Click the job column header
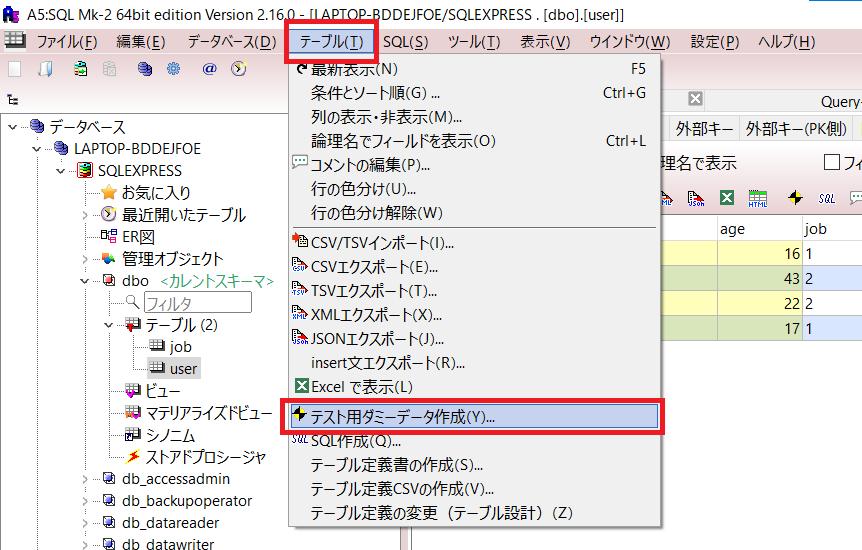The image size is (862, 550). (832, 229)
